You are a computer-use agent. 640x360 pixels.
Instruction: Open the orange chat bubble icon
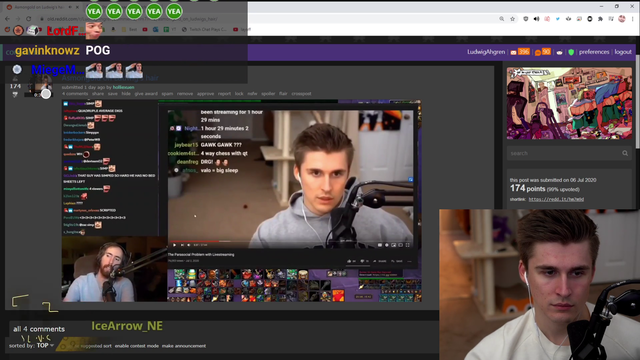point(538,52)
